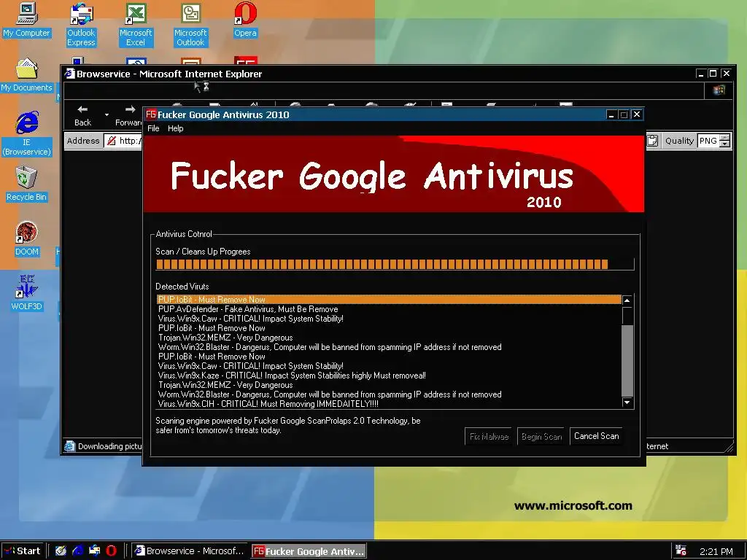Select PUP.AvDefender - Fake Antivirus row
Image resolution: width=747 pixels, height=560 pixels.
pyautogui.click(x=389, y=309)
